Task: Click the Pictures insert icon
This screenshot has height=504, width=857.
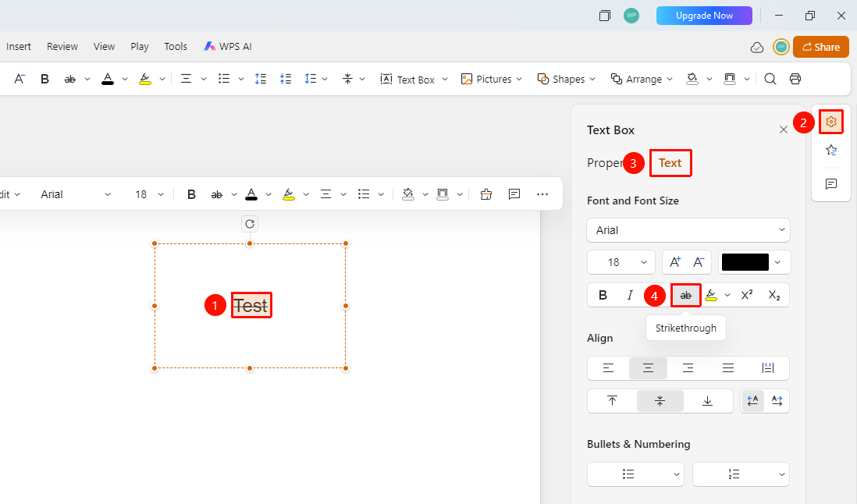Action: pos(466,79)
